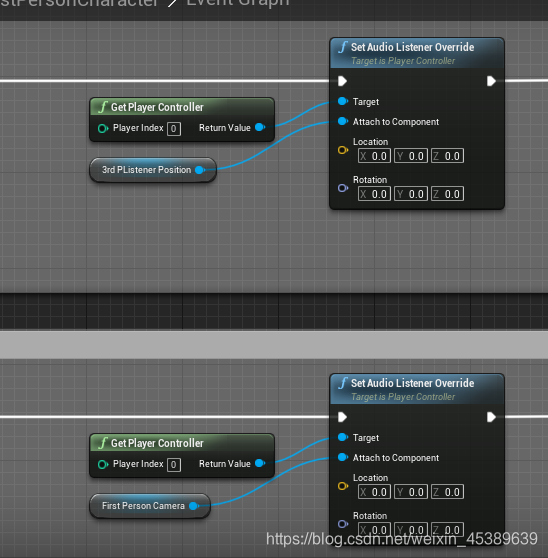Image resolution: width=548 pixels, height=558 pixels.
Task: Click Target pin on bottom Set Audio Listener Override
Action: click(x=343, y=437)
